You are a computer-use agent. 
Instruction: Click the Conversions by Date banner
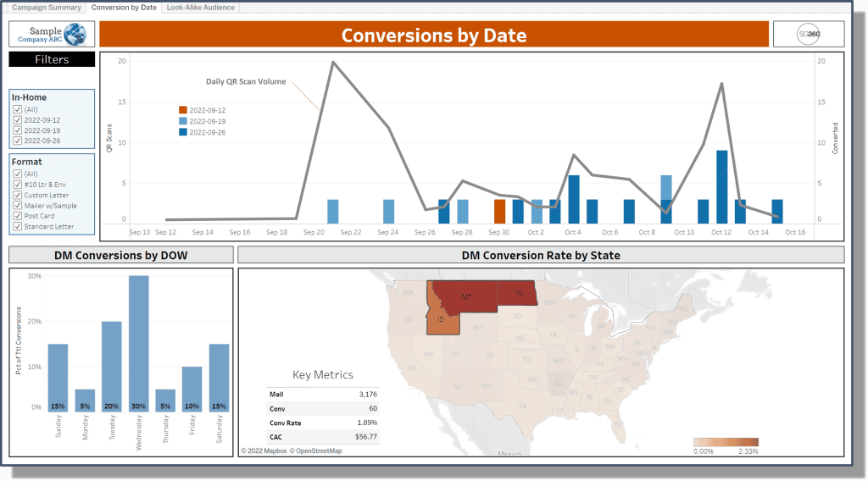[x=434, y=35]
